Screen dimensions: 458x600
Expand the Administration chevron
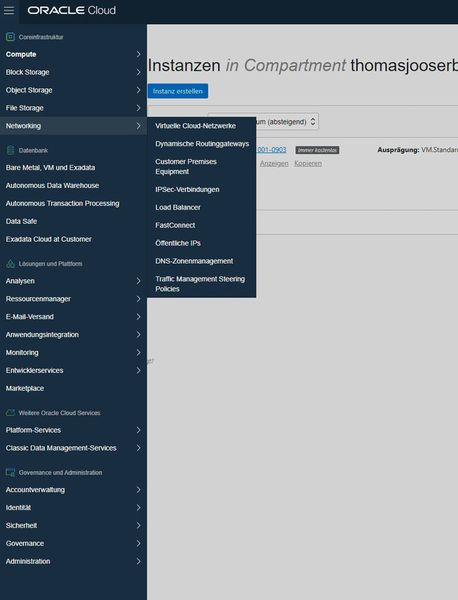(x=139, y=561)
